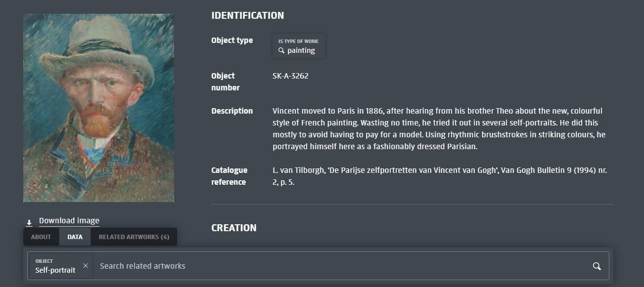Switch to the ABOUT tab

[41, 237]
